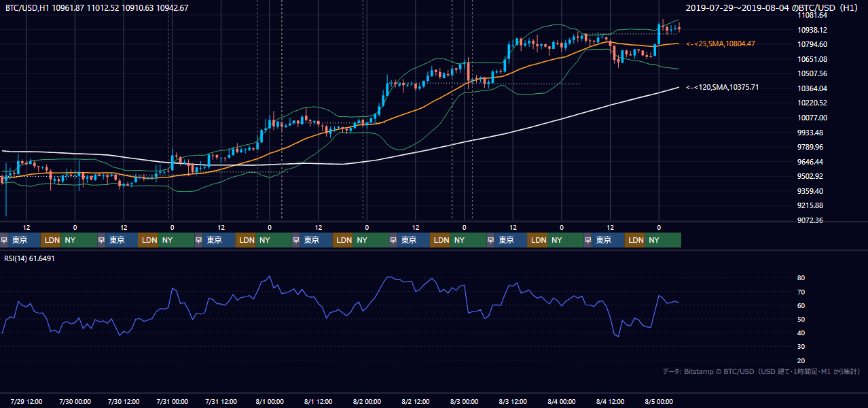Click RSI scale level 50
The width and height of the screenshot is (868, 408).
[x=801, y=319]
